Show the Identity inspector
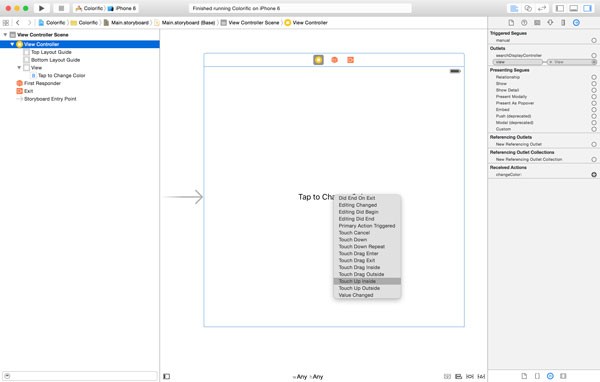Image resolution: width=600 pixels, height=382 pixels. point(537,23)
